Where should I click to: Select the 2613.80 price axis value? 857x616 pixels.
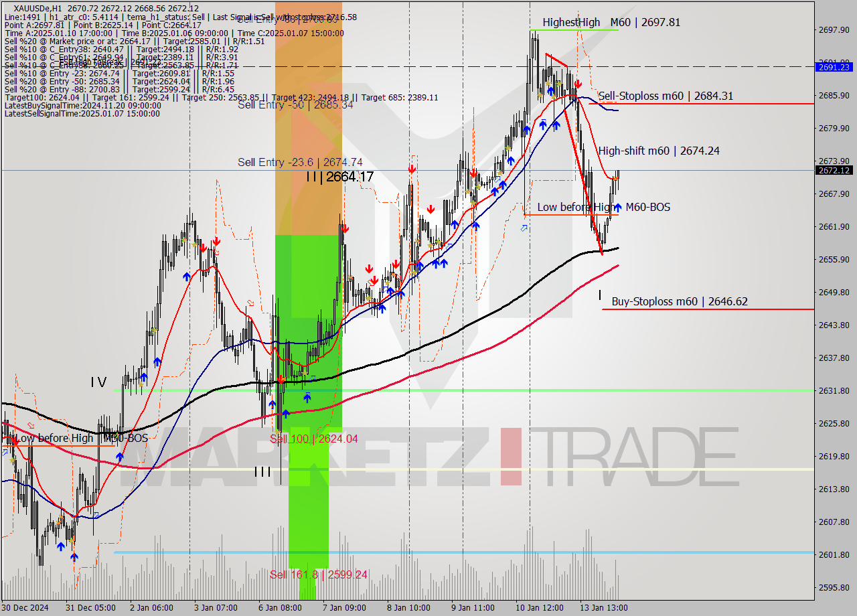(834, 489)
